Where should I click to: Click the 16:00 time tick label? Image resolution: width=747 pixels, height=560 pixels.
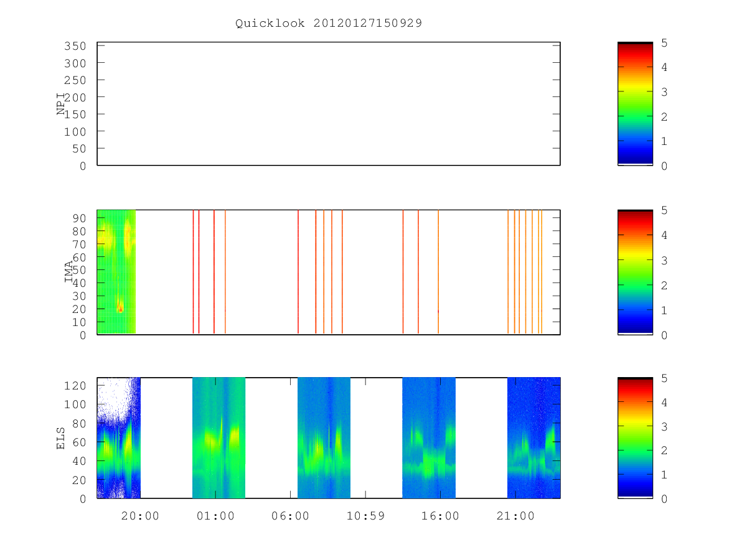coord(440,516)
